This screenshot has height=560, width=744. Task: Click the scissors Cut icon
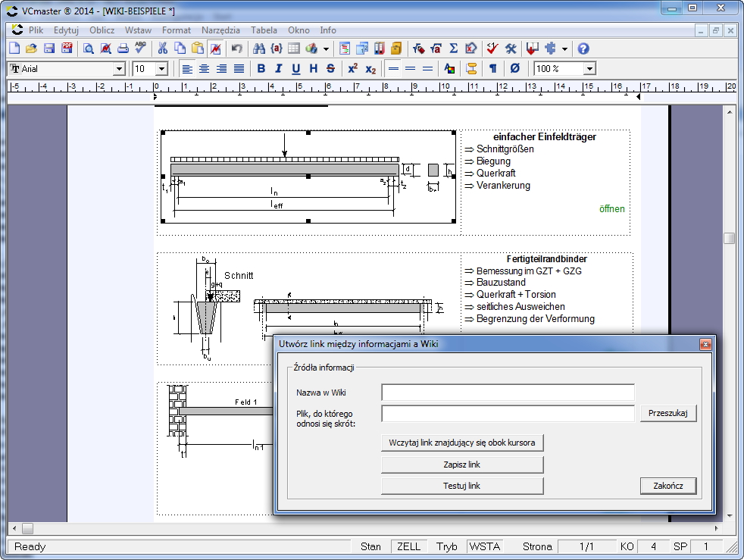(162, 48)
